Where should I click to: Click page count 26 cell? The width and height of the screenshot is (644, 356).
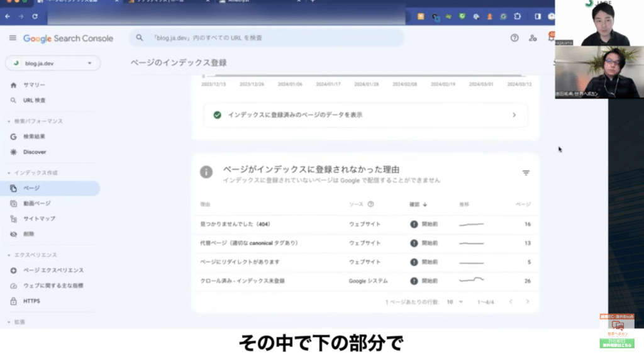(528, 281)
